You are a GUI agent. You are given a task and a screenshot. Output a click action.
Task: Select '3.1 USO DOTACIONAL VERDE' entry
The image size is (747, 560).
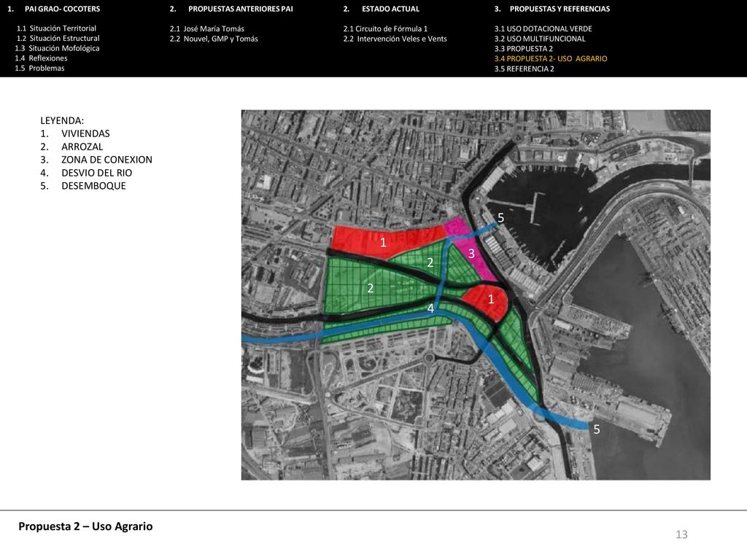coord(543,28)
